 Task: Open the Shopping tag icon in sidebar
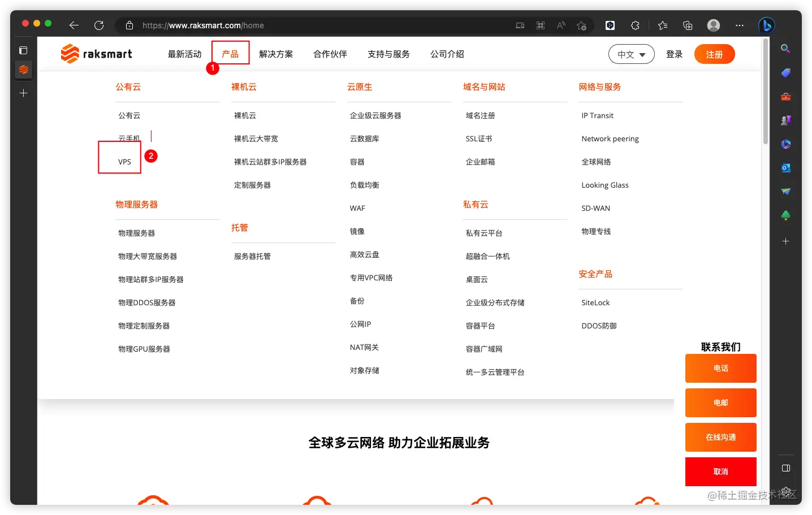785,73
